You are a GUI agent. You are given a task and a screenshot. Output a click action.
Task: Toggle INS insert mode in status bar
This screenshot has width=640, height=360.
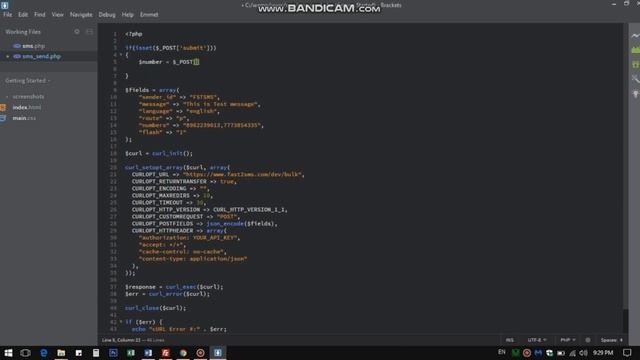pyautogui.click(x=510, y=340)
